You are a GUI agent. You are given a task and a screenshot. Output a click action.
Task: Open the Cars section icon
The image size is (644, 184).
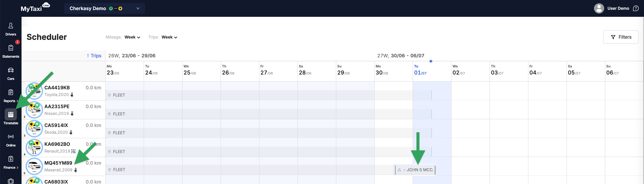(11, 70)
